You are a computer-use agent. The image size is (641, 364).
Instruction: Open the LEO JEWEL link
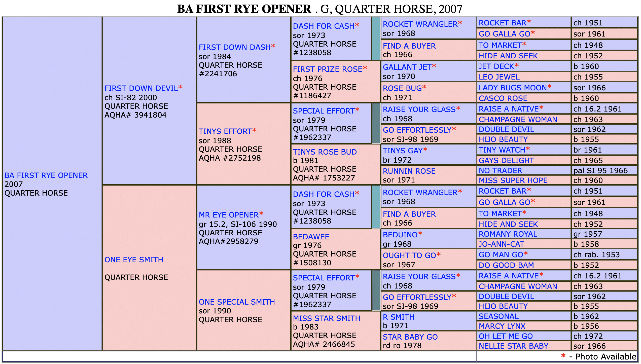click(499, 77)
